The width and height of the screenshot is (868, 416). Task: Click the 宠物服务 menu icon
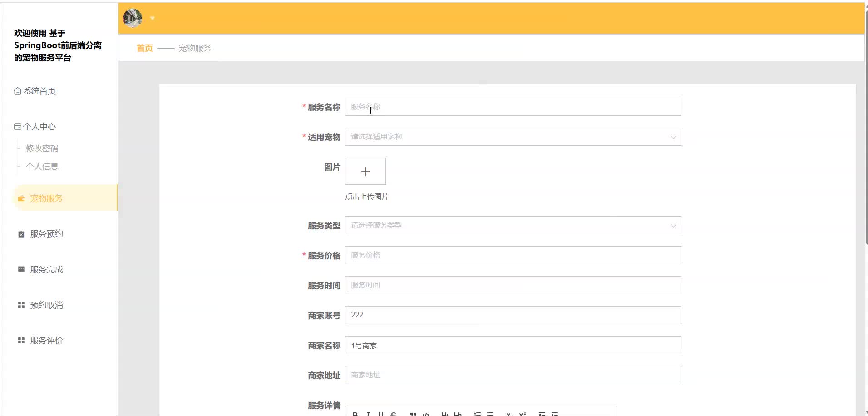(21, 198)
